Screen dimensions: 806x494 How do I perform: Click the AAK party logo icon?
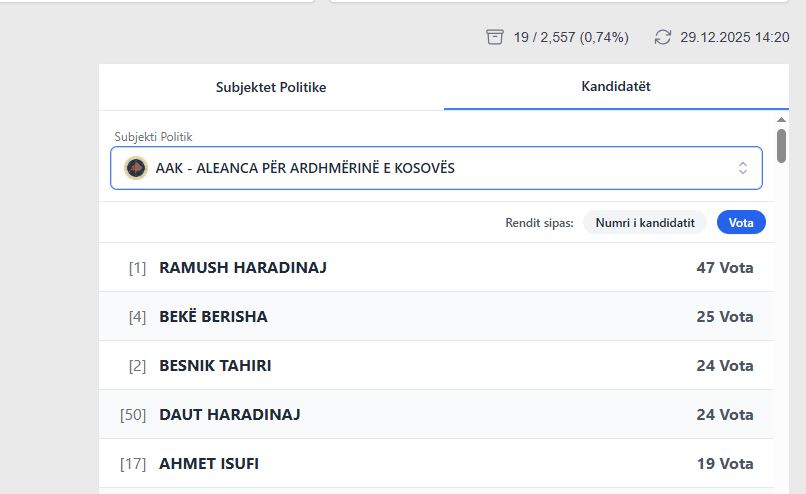click(136, 168)
